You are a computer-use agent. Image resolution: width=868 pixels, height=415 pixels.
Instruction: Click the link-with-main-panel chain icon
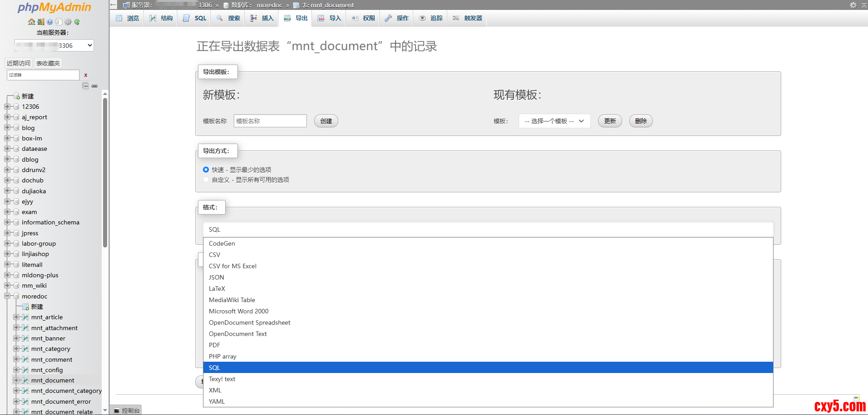94,86
